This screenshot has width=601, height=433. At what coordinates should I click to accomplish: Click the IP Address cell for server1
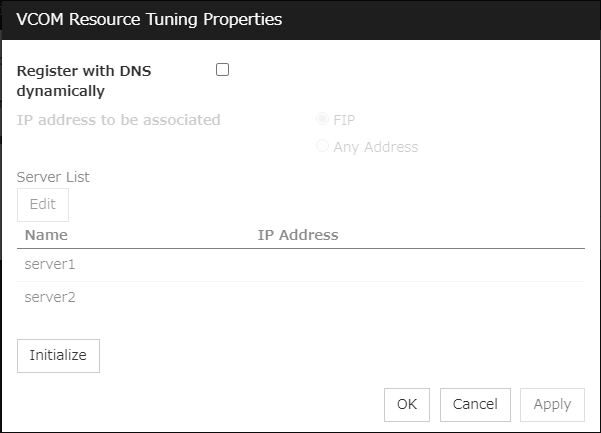[400, 265]
